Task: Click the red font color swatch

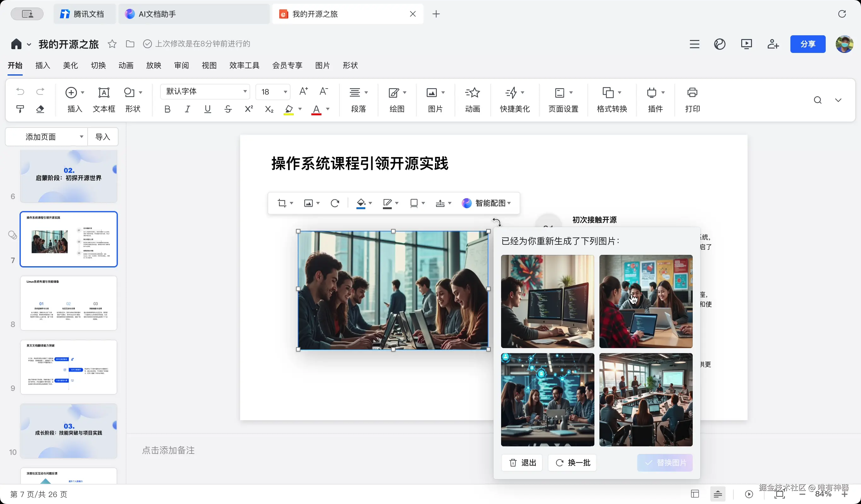Action: [316, 110]
